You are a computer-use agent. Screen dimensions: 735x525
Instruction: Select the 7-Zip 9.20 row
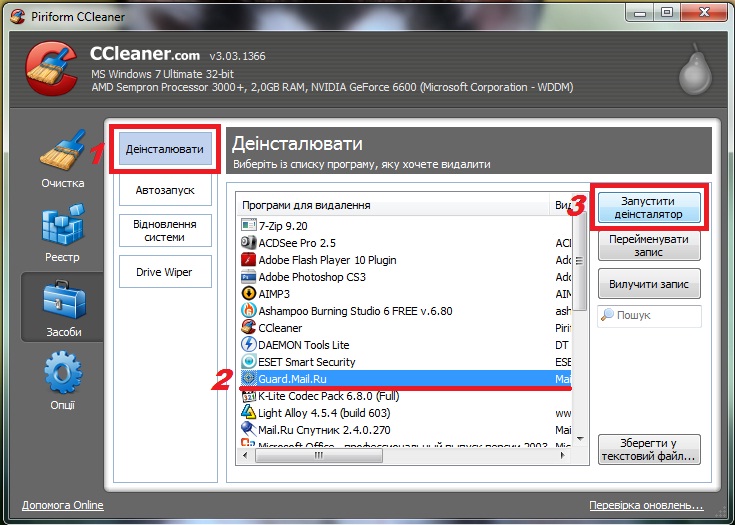(x=405, y=225)
